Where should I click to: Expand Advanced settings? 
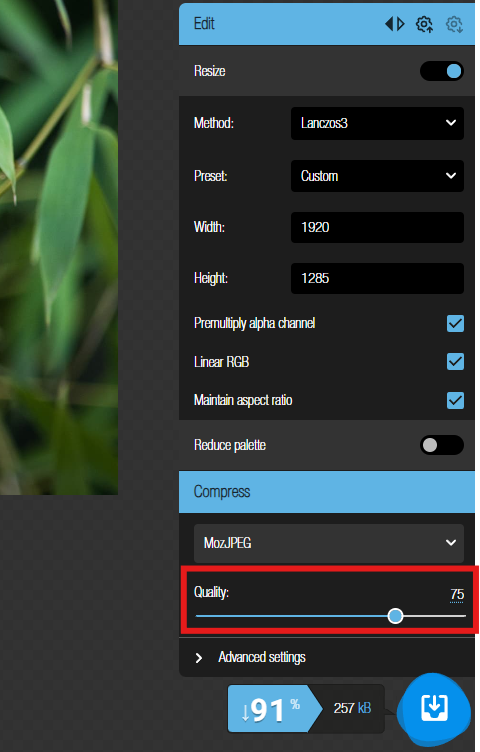261,657
